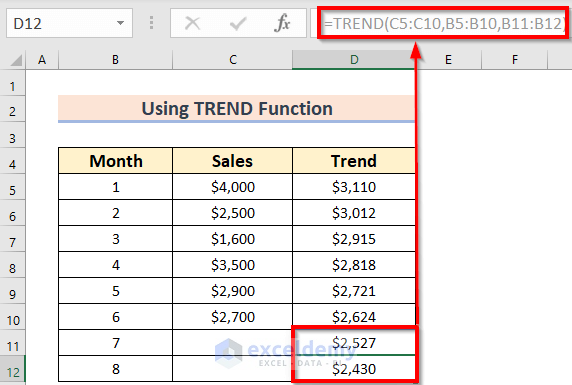Select Month cell containing 4
The height and width of the screenshot is (385, 572).
click(x=116, y=265)
